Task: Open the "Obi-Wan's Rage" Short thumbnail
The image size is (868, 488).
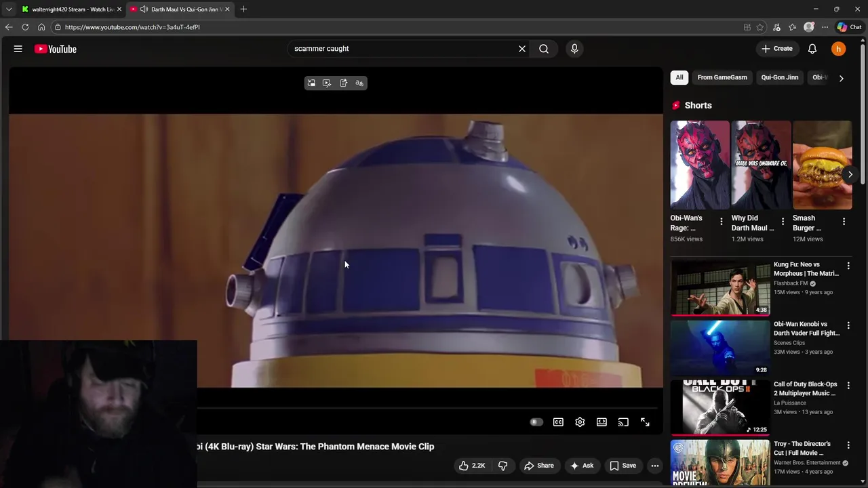Action: [x=700, y=165]
